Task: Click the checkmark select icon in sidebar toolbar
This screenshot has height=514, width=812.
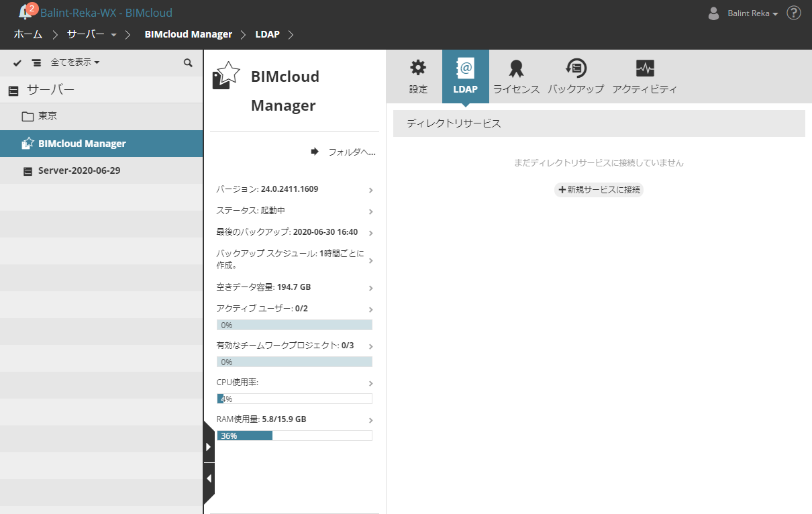Action: 17,62
